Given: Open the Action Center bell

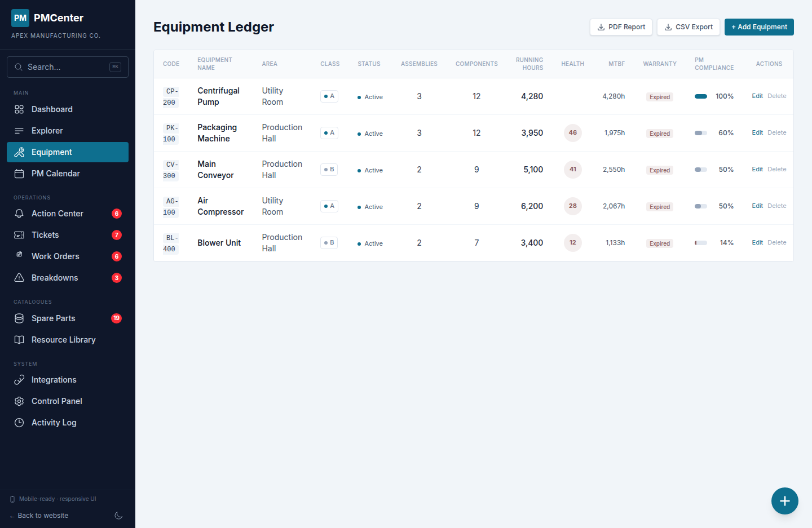Looking at the screenshot, I should click(19, 213).
